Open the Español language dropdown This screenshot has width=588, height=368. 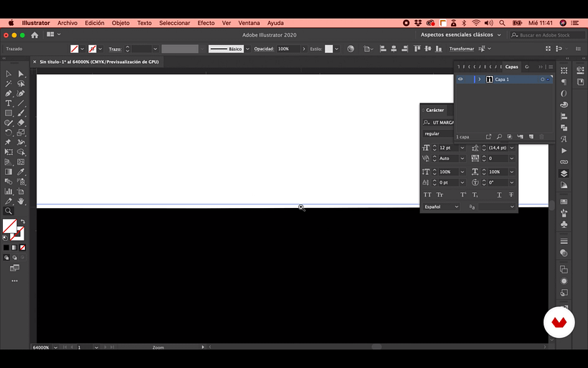(441, 207)
